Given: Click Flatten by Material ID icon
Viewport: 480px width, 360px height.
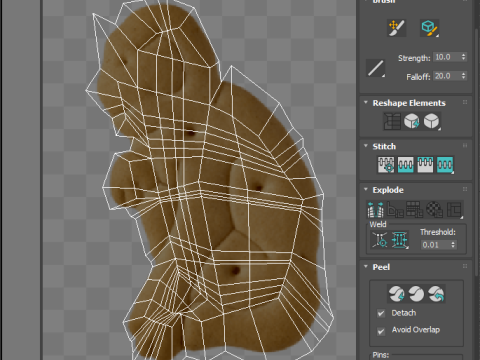Looking at the screenshot, I should (x=434, y=209).
